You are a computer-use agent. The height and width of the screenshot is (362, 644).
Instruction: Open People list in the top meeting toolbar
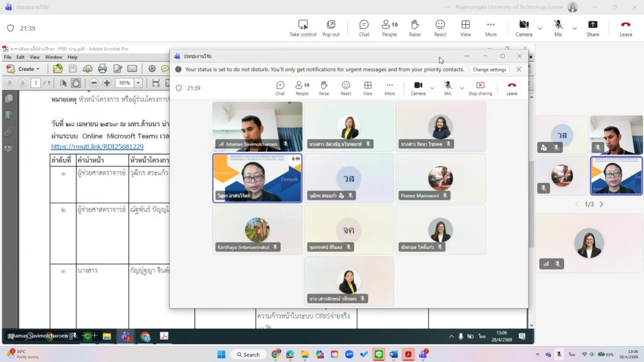(390, 28)
